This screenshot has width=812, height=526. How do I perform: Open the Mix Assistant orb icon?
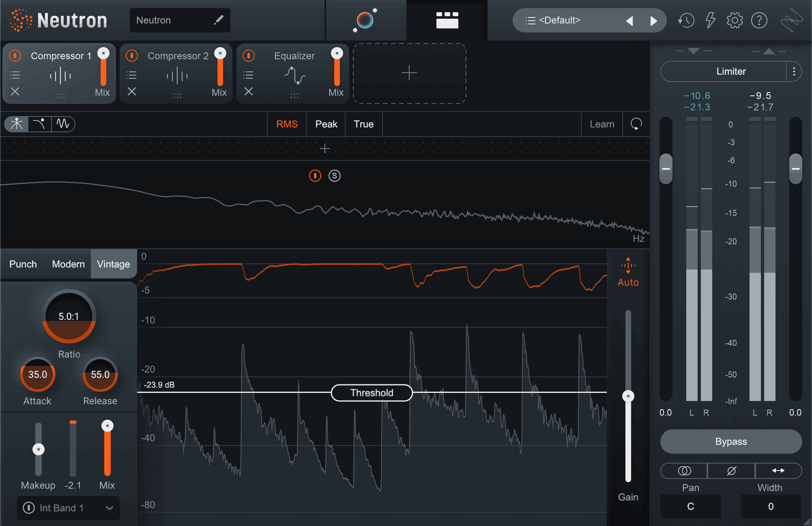[365, 20]
